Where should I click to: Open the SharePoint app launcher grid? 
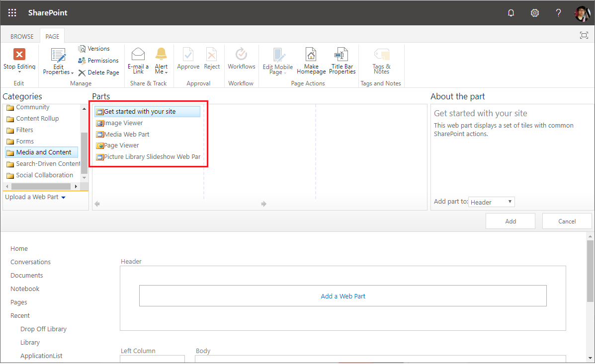(12, 12)
